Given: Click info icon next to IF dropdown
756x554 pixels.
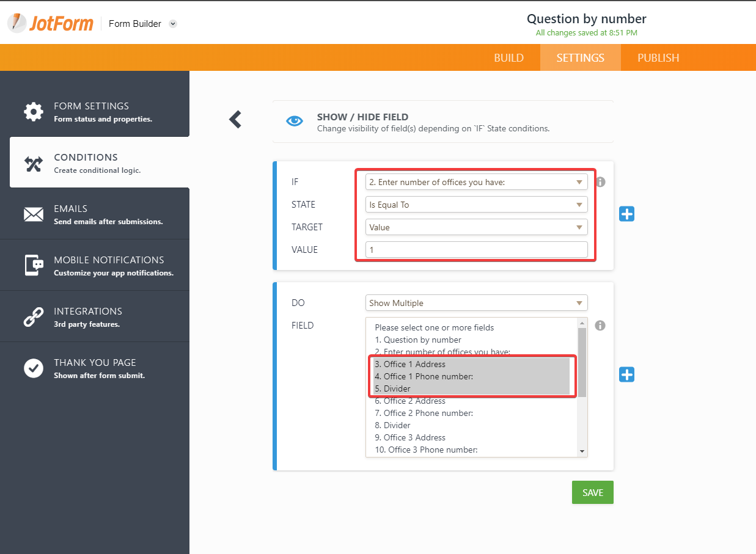Looking at the screenshot, I should pos(600,182).
